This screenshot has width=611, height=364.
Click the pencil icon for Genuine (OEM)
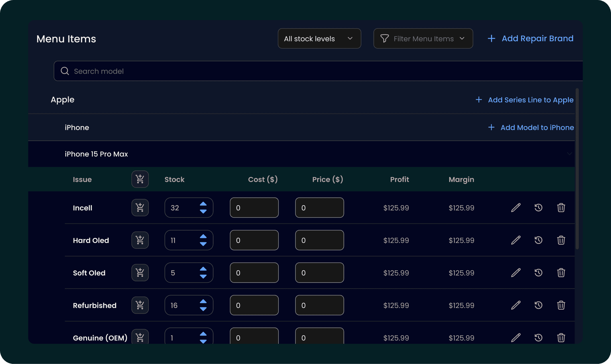[516, 338]
